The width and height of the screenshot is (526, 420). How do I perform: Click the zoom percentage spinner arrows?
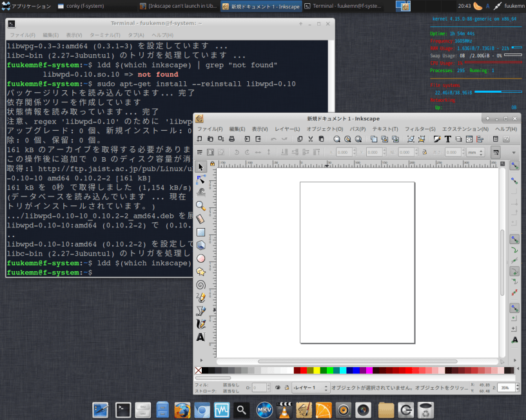coord(517,388)
